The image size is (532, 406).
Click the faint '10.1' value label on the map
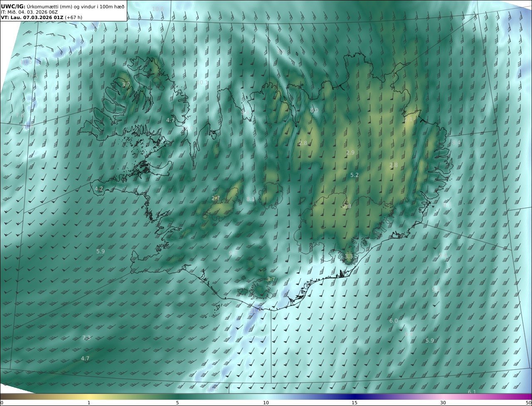(202, 83)
